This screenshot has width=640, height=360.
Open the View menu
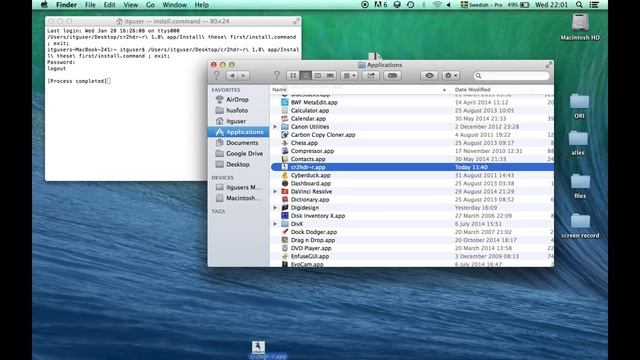[x=131, y=5]
